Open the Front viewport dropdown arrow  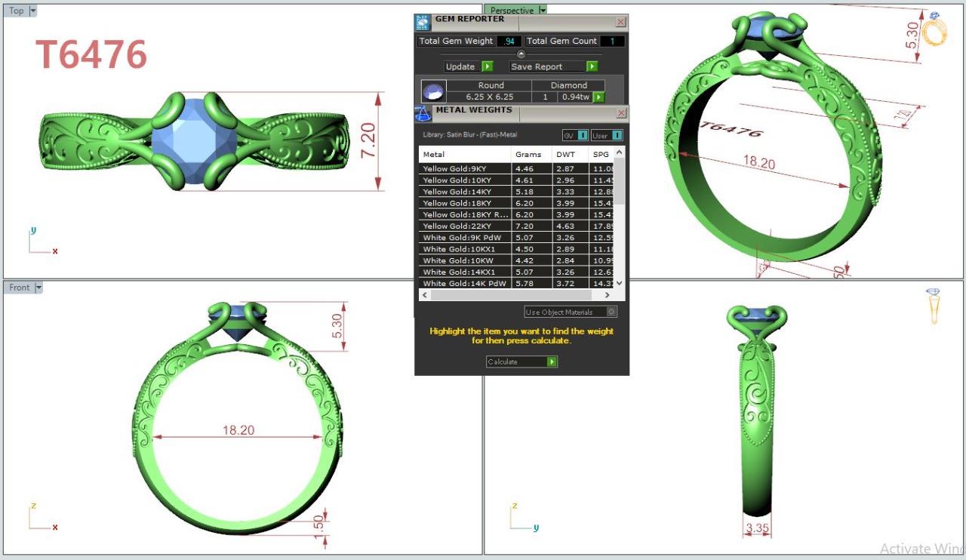38,288
